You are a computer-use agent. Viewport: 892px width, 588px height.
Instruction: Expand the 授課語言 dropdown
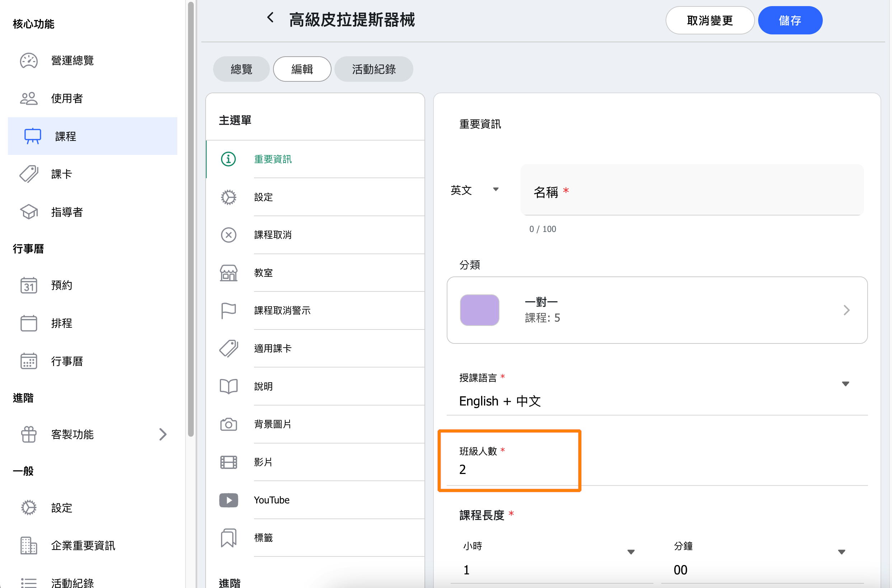[845, 384]
